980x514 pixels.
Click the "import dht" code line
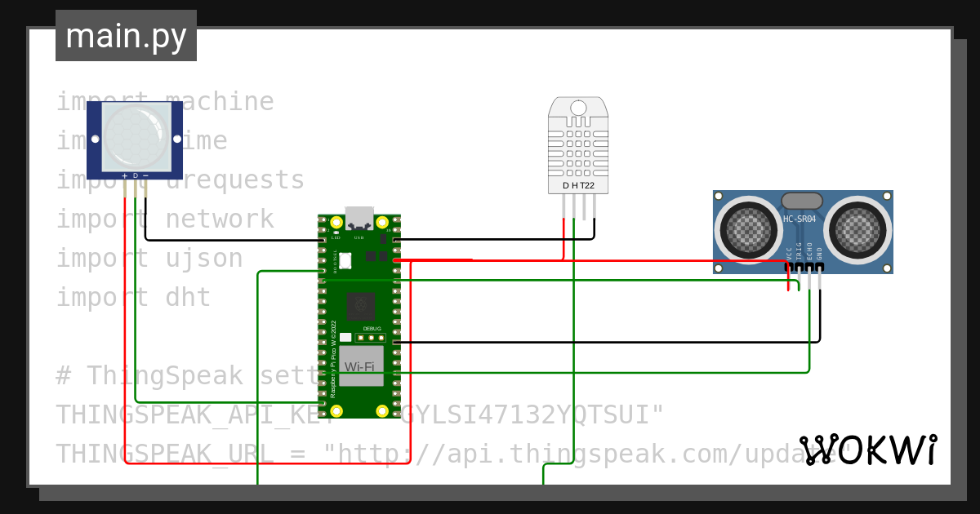pyautogui.click(x=133, y=297)
